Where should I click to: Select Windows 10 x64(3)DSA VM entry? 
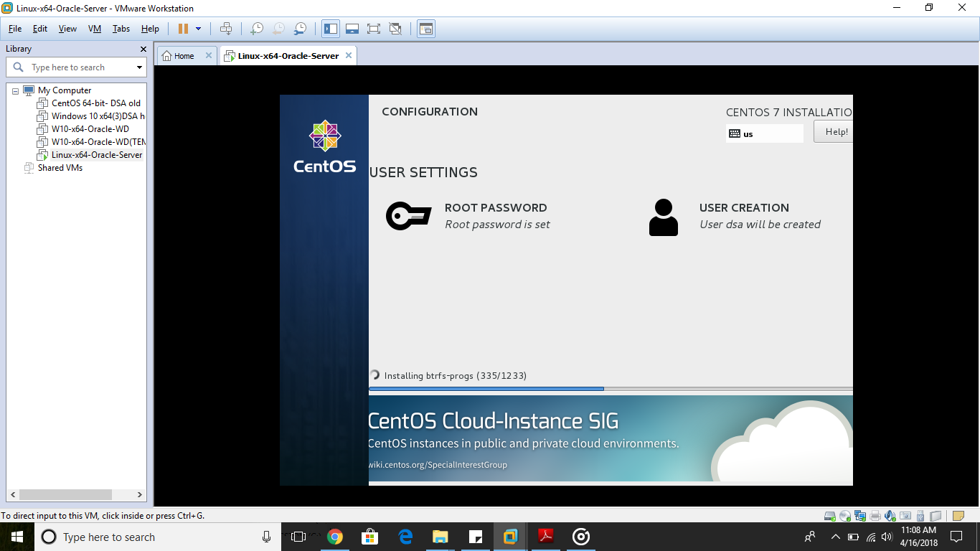coord(91,116)
